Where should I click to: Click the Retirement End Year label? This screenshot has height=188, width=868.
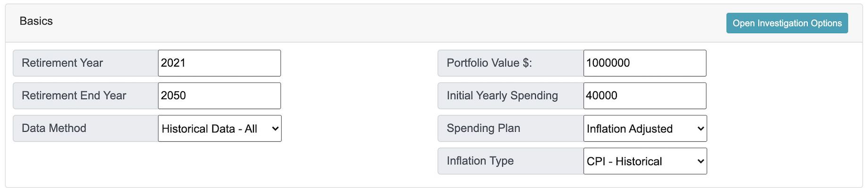pyautogui.click(x=74, y=95)
